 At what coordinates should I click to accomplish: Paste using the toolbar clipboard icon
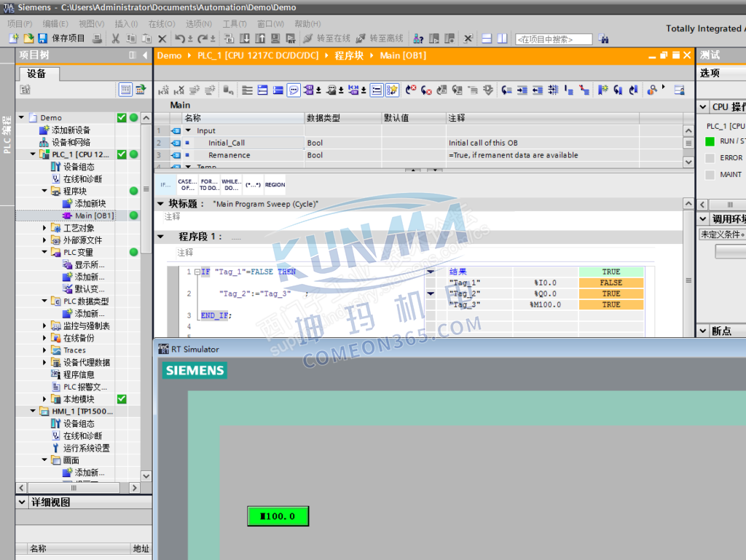tap(146, 39)
